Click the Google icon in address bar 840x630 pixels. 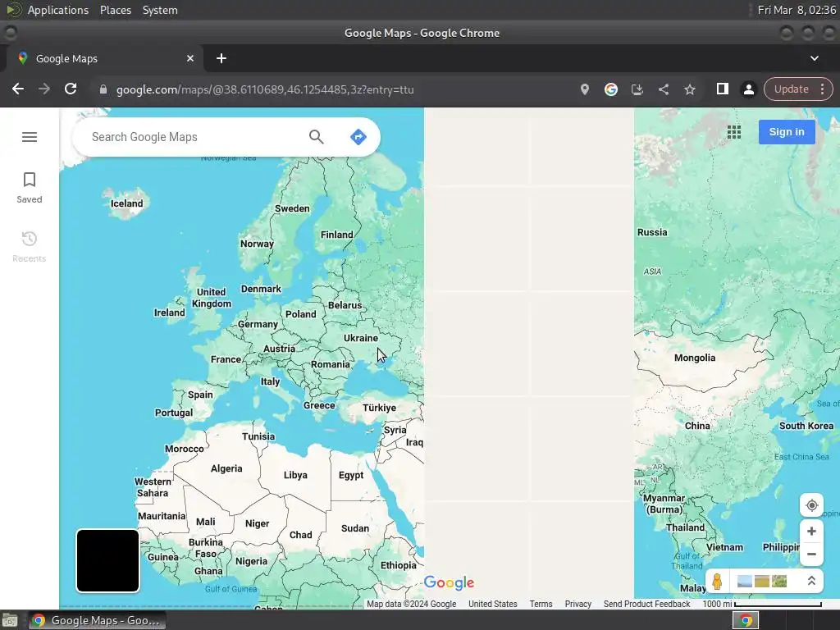pos(610,89)
